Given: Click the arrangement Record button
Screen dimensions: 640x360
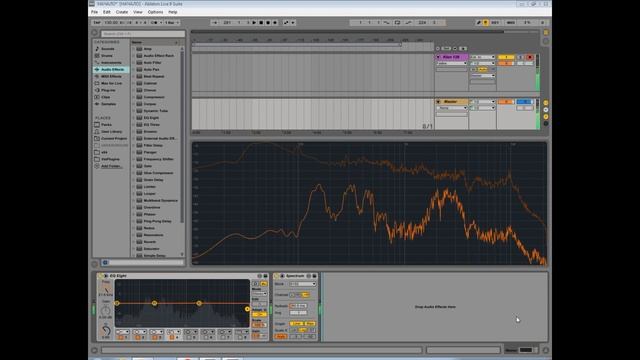Looking at the screenshot, I should [x=268, y=23].
